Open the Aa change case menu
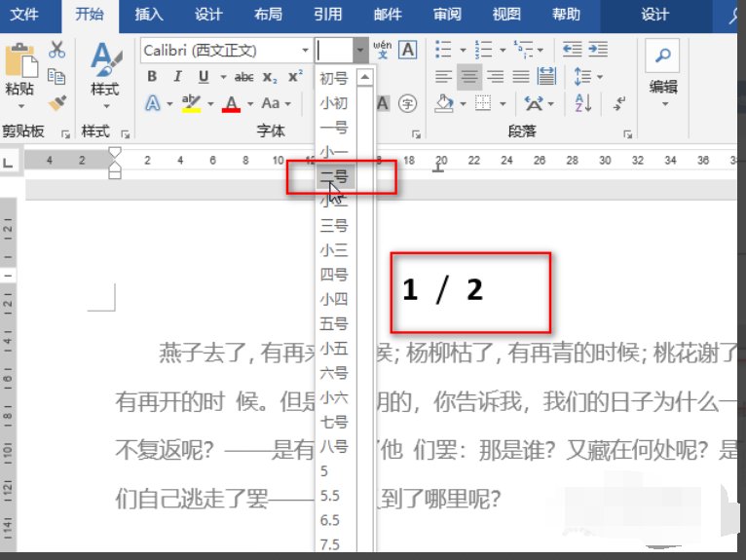This screenshot has width=746, height=560. pos(276,103)
